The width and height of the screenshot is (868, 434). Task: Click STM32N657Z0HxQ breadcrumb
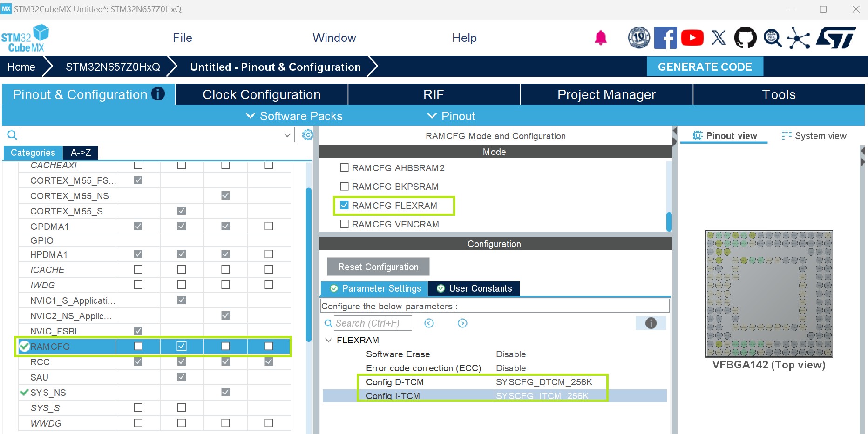coord(113,67)
